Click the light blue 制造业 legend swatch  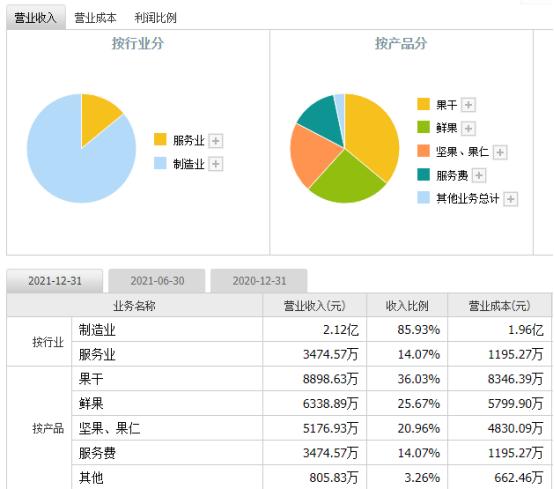(160, 163)
